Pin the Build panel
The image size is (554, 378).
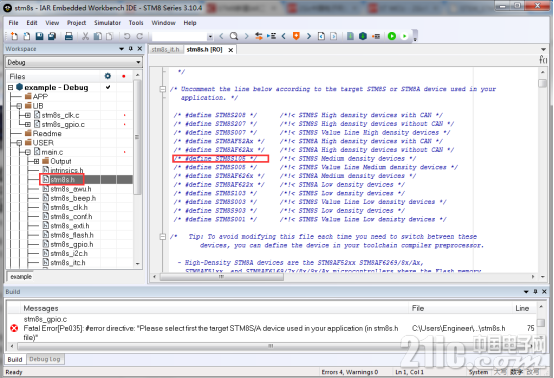coord(535,291)
